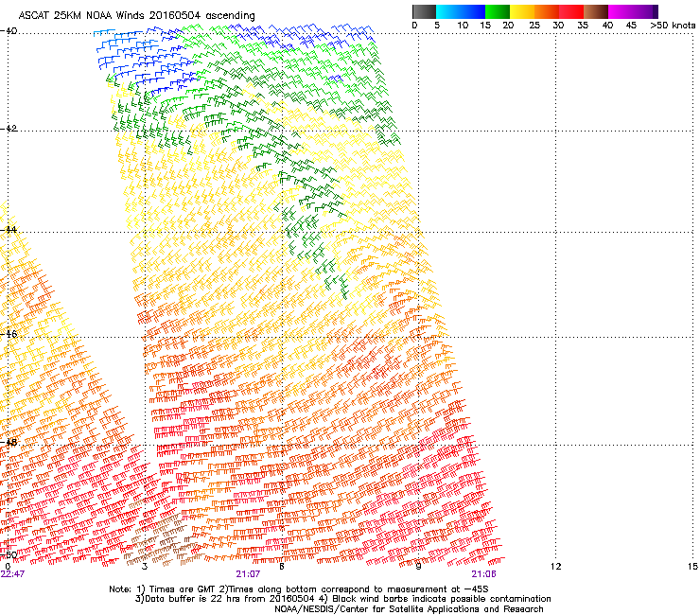Screen dimensions: 700x615
Task: Click the longitude label '12'
Action: (555, 567)
